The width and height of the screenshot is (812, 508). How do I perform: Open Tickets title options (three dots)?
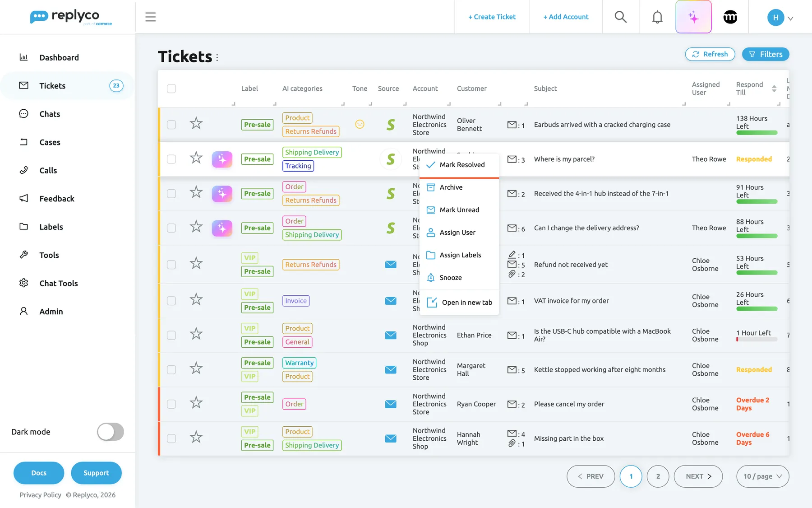217,57
